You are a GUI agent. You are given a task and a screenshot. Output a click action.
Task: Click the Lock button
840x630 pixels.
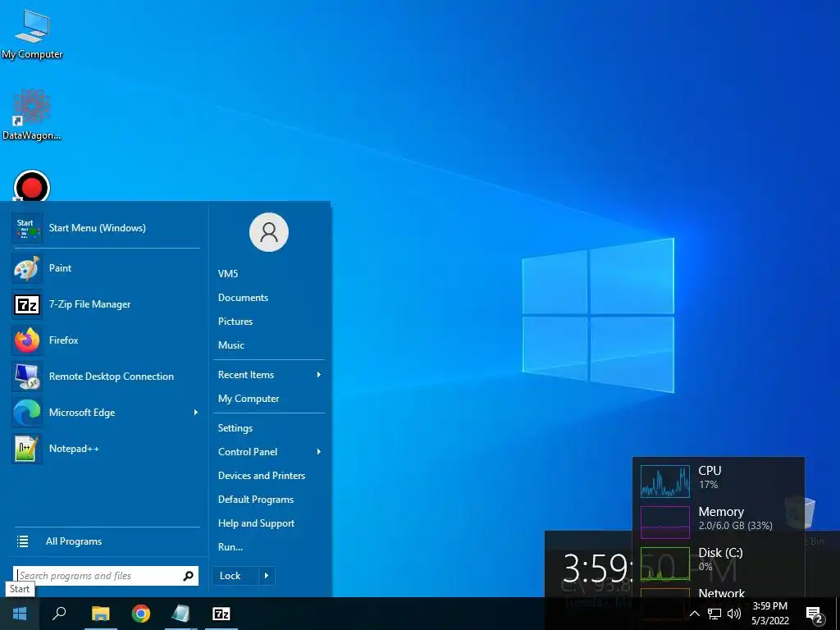(x=235, y=576)
